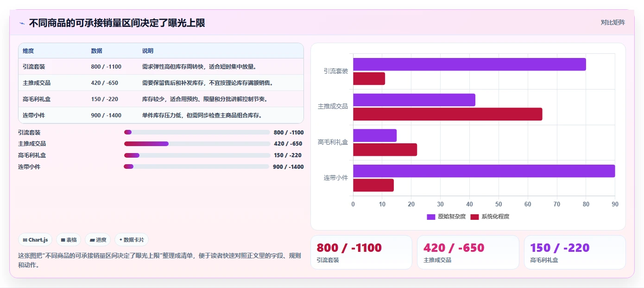The height and width of the screenshot is (288, 644).
Task: Click the 高毛利礼盒 progress bar
Action: tap(197, 155)
